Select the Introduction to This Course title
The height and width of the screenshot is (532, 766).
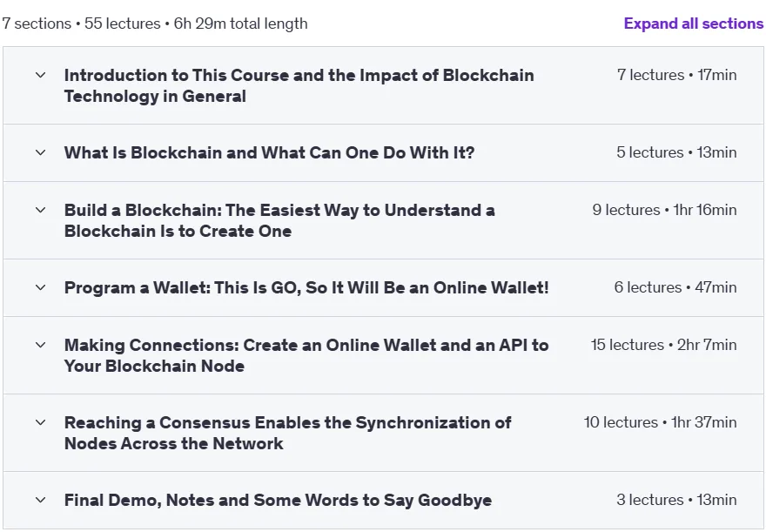(299, 85)
